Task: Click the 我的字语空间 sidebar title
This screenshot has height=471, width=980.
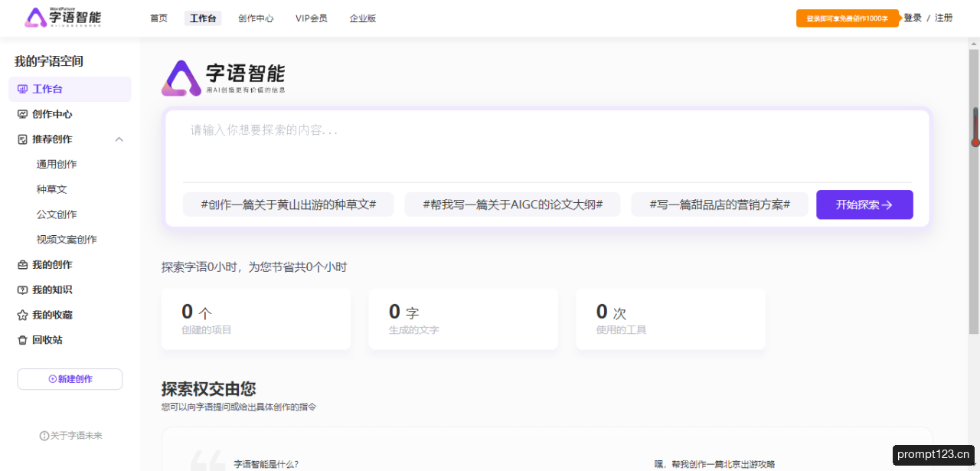Action: tap(49, 61)
